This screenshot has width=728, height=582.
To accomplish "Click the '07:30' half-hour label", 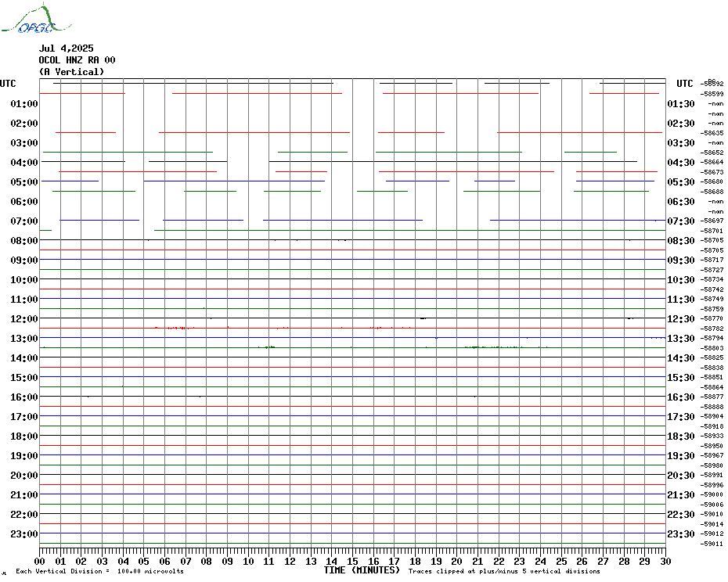I will (681, 221).
